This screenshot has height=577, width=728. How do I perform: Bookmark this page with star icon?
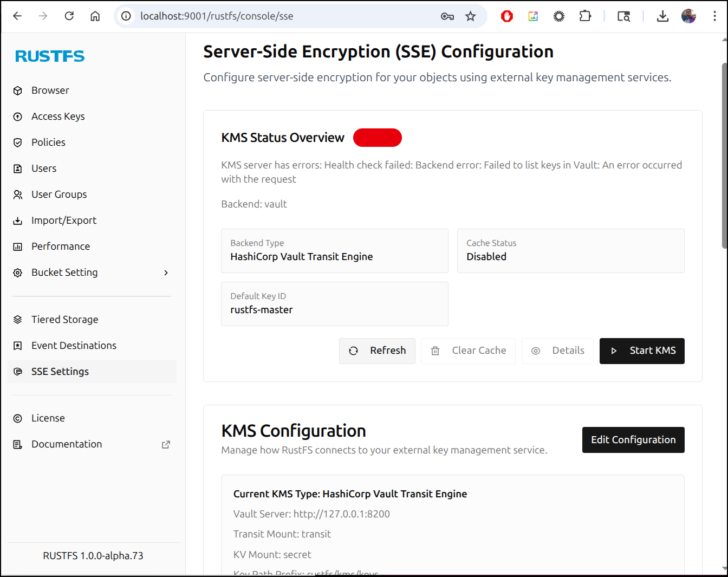click(x=470, y=16)
